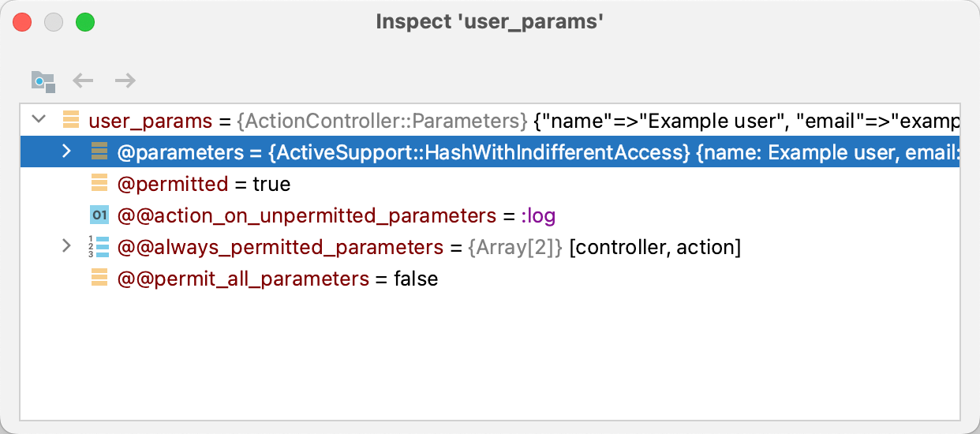The image size is (980, 434).
Task: Click empty area below the variables tree
Action: tap(489, 355)
